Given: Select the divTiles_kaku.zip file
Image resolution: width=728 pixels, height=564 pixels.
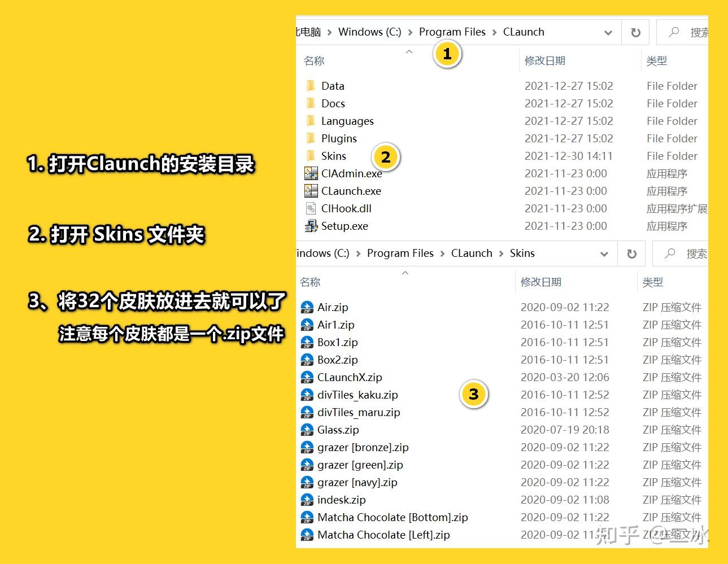Looking at the screenshot, I should (x=307, y=395).
